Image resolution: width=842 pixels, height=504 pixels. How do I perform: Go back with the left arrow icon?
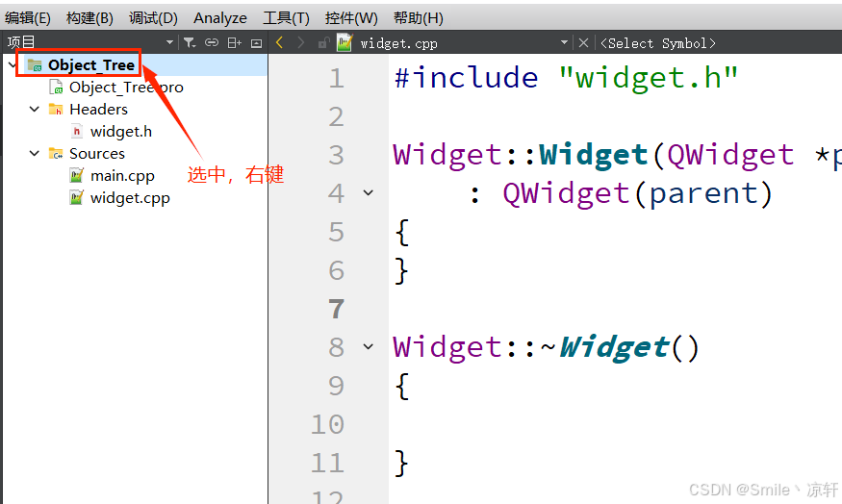pyautogui.click(x=279, y=42)
